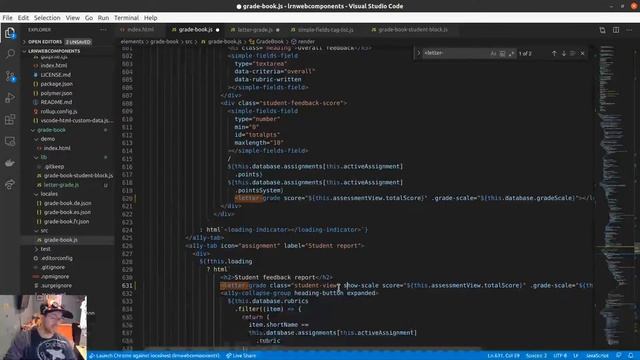Open the Terminal menu
Image resolution: width=640 pixels, height=360 pixels.
click(127, 18)
